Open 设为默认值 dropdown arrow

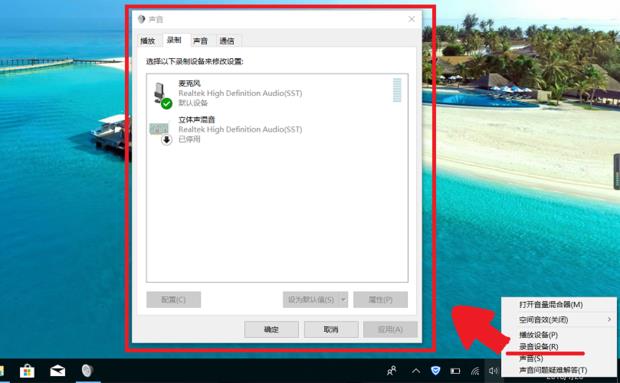pyautogui.click(x=343, y=300)
